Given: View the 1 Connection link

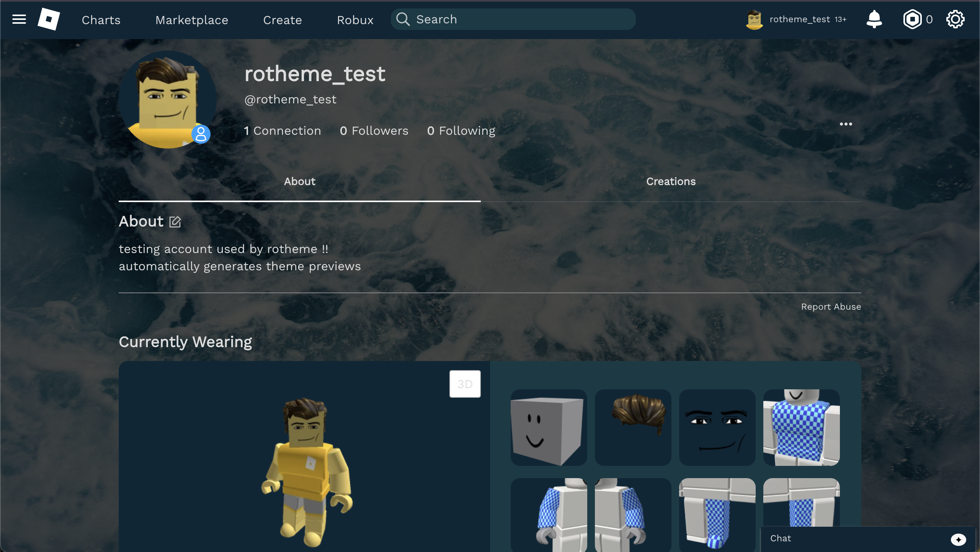Looking at the screenshot, I should (283, 131).
